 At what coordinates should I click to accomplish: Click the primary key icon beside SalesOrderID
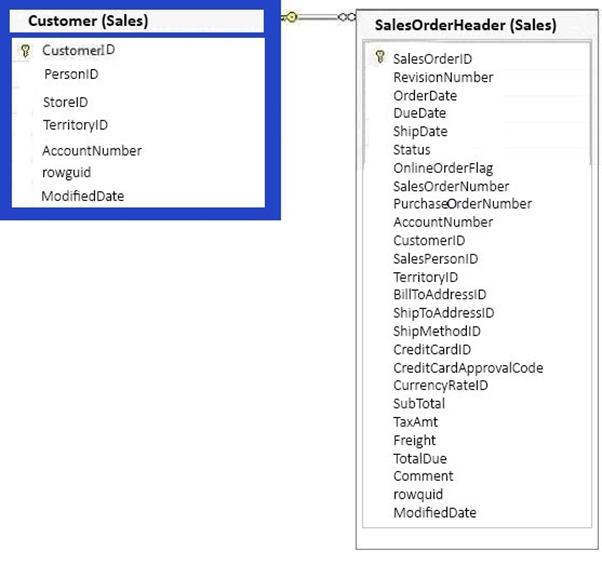[x=379, y=59]
